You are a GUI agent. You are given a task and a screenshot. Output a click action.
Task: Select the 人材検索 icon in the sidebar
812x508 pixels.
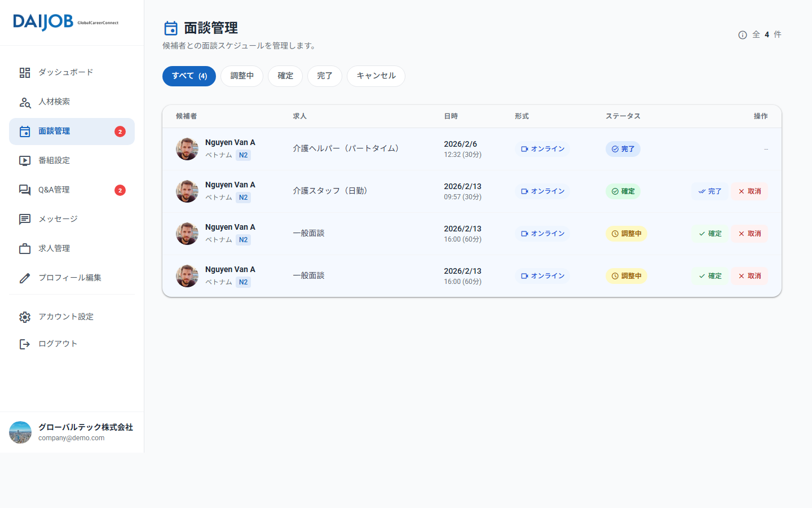coord(25,102)
